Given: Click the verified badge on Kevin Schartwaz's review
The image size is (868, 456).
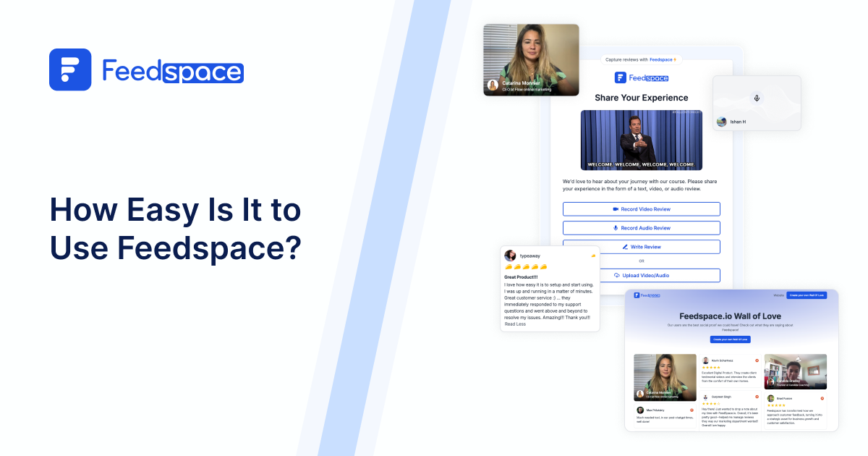Looking at the screenshot, I should click(x=757, y=360).
